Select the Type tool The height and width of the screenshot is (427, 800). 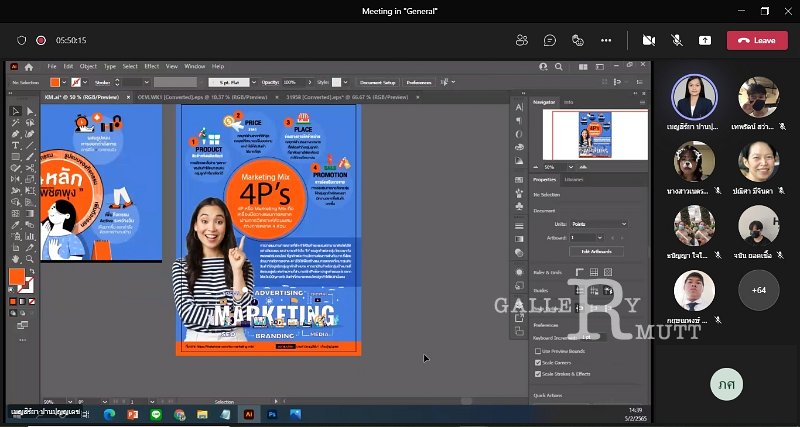(x=15, y=145)
